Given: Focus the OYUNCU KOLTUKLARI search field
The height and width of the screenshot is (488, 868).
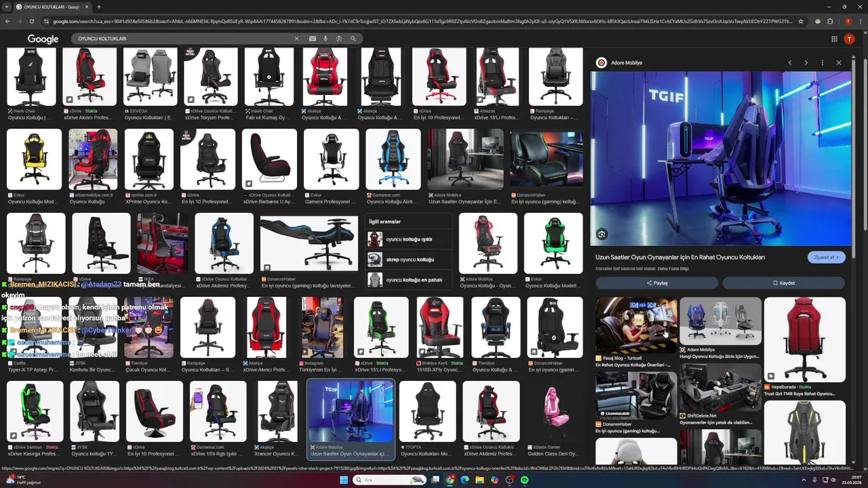Looking at the screenshot, I should (183, 39).
